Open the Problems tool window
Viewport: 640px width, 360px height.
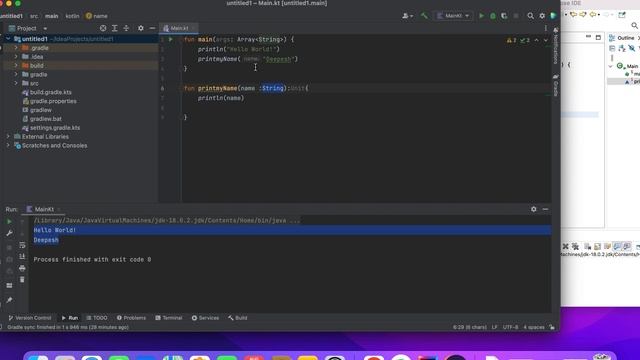(x=131, y=318)
